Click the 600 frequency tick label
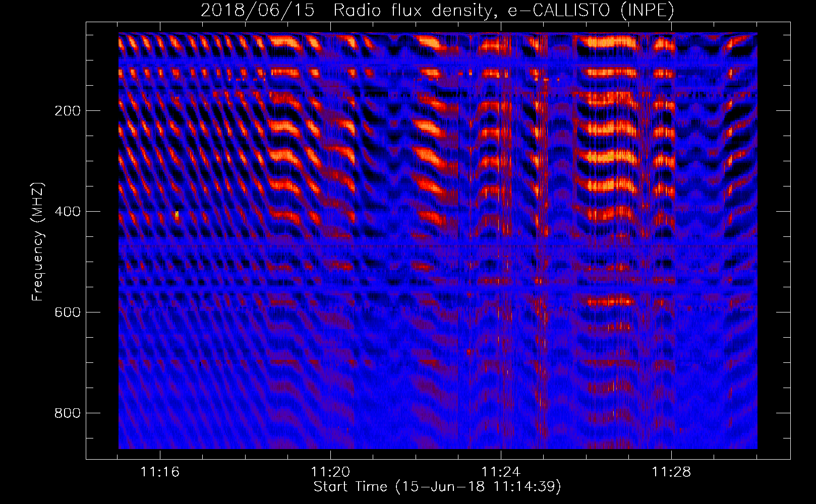The height and width of the screenshot is (504, 816). click(68, 312)
